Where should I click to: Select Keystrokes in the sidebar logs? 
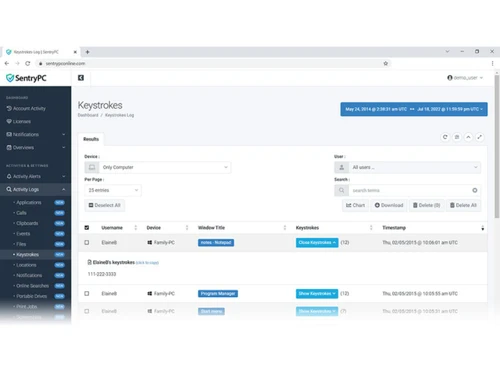click(x=27, y=254)
